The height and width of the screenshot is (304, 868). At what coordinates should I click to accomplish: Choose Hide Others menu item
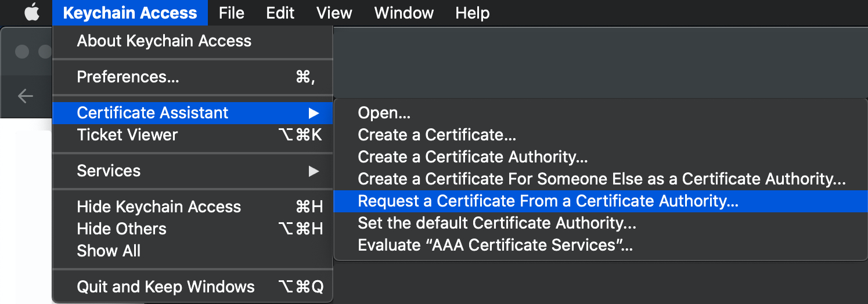tap(193, 229)
